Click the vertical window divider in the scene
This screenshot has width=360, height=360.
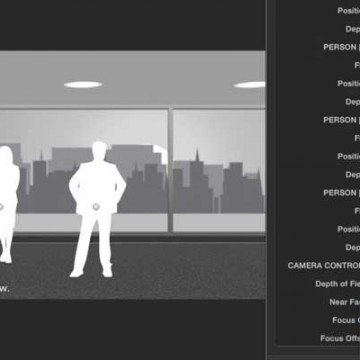point(170,169)
